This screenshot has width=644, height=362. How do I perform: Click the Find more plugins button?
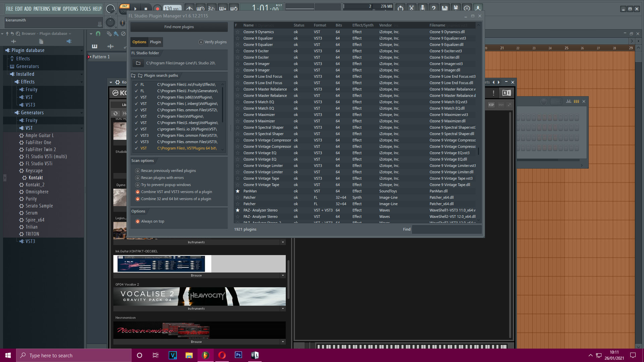[179, 27]
